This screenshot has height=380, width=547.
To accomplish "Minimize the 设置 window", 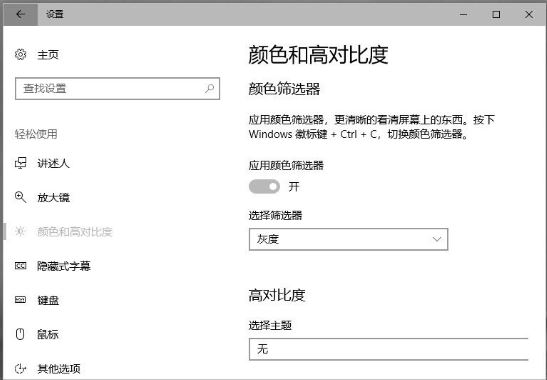I will (x=463, y=14).
